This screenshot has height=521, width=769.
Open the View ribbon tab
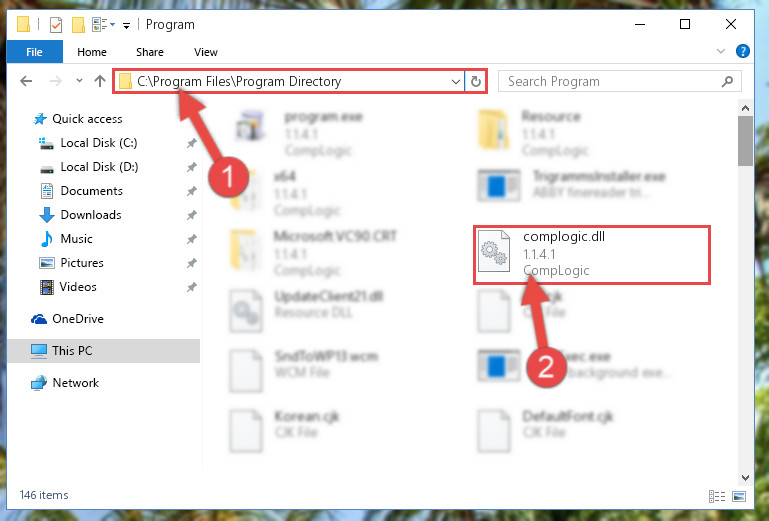point(205,52)
